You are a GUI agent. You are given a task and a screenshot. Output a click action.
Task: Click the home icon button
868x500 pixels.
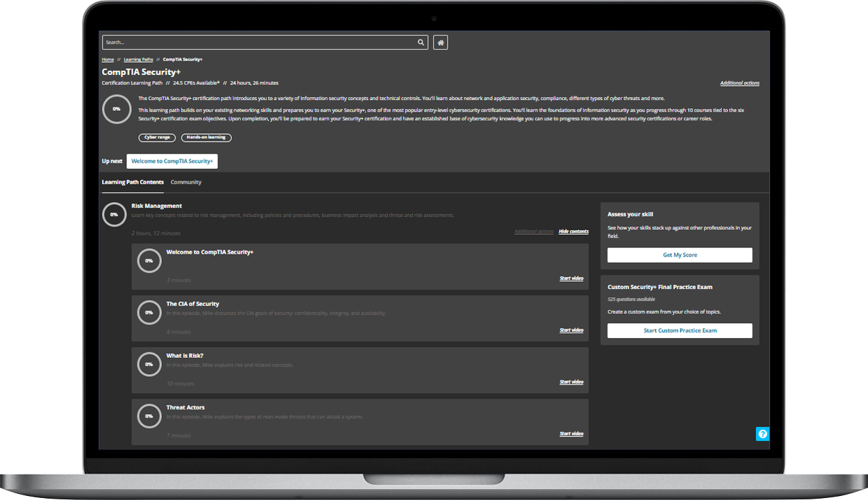click(x=441, y=43)
